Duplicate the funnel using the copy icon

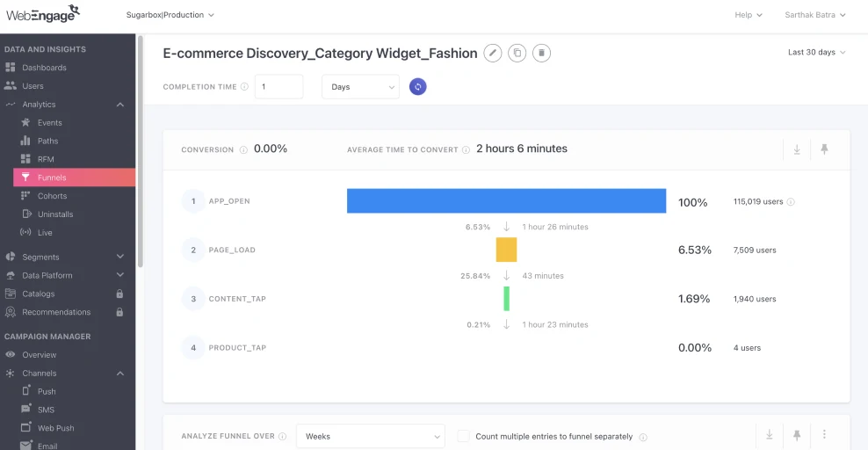pos(517,53)
